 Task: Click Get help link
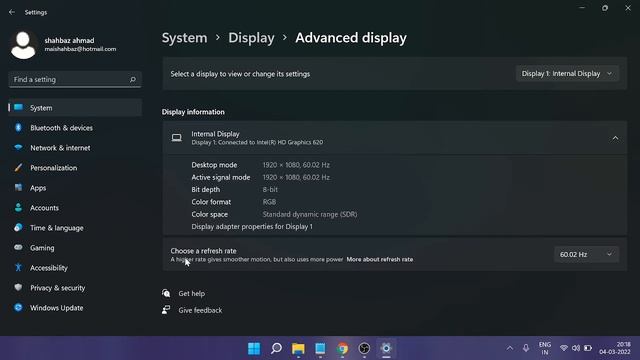click(191, 293)
